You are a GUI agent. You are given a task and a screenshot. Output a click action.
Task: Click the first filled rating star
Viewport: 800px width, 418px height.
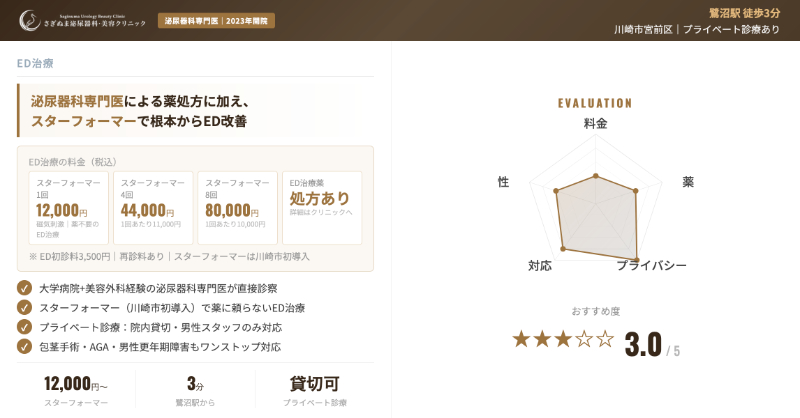pyautogui.click(x=521, y=339)
